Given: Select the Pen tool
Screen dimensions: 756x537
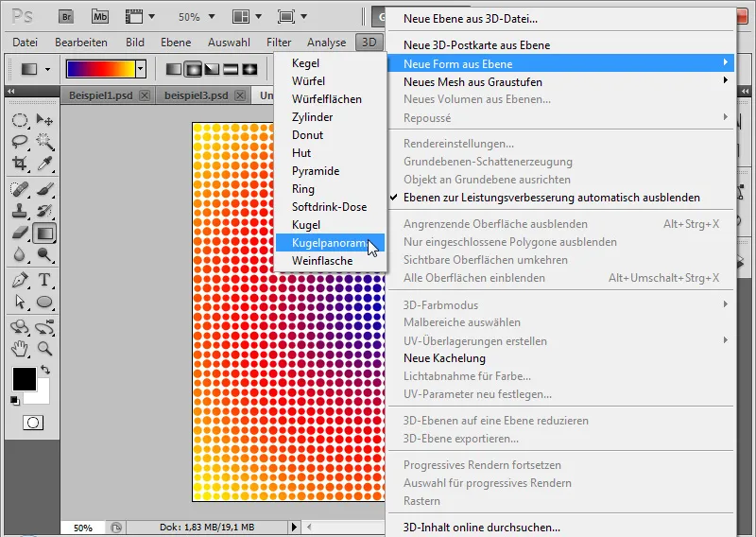Looking at the screenshot, I should [x=20, y=280].
